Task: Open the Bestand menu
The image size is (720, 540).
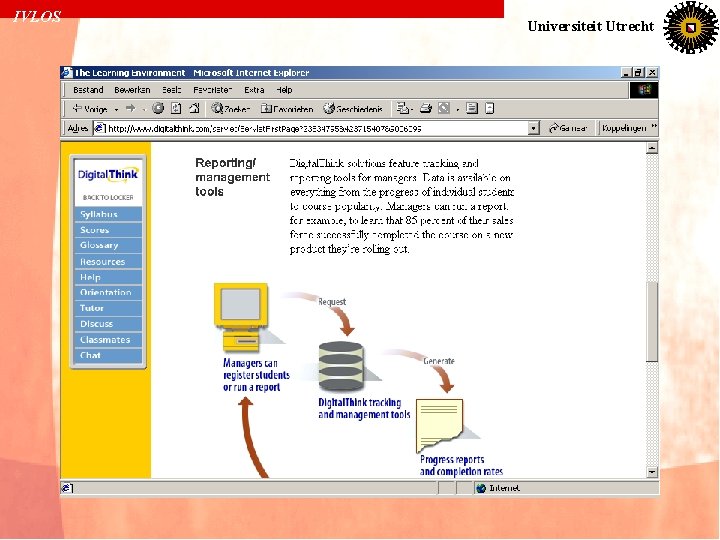Action: pos(88,90)
